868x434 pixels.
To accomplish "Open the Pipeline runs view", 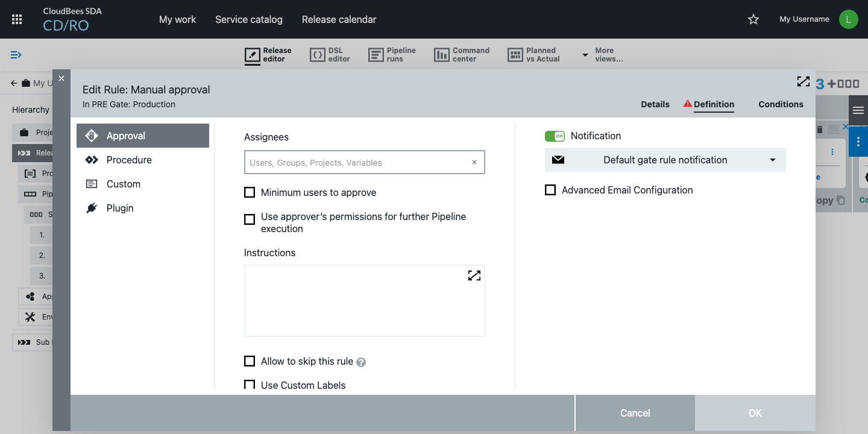I will [x=392, y=55].
